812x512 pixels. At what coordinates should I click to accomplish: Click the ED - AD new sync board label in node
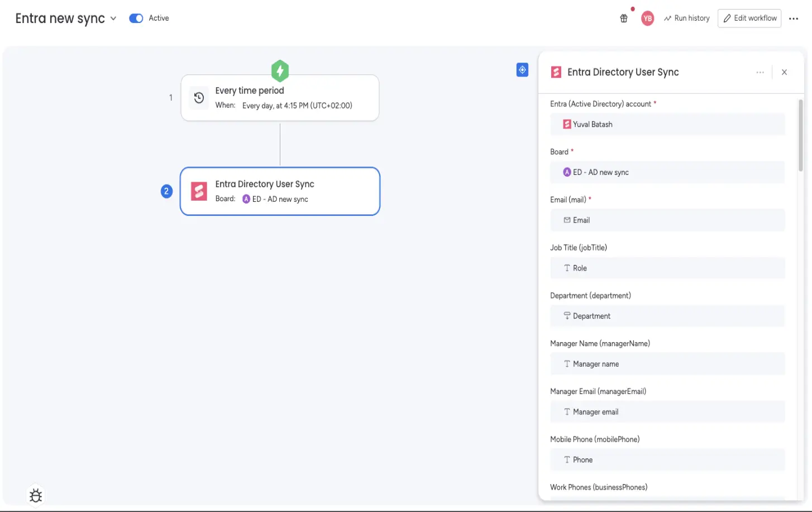click(x=275, y=199)
